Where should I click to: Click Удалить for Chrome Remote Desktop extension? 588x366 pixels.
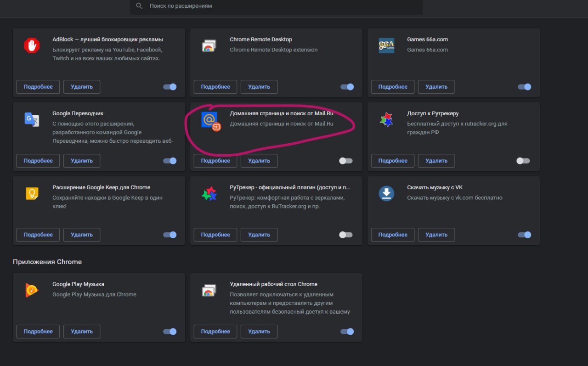tap(259, 87)
